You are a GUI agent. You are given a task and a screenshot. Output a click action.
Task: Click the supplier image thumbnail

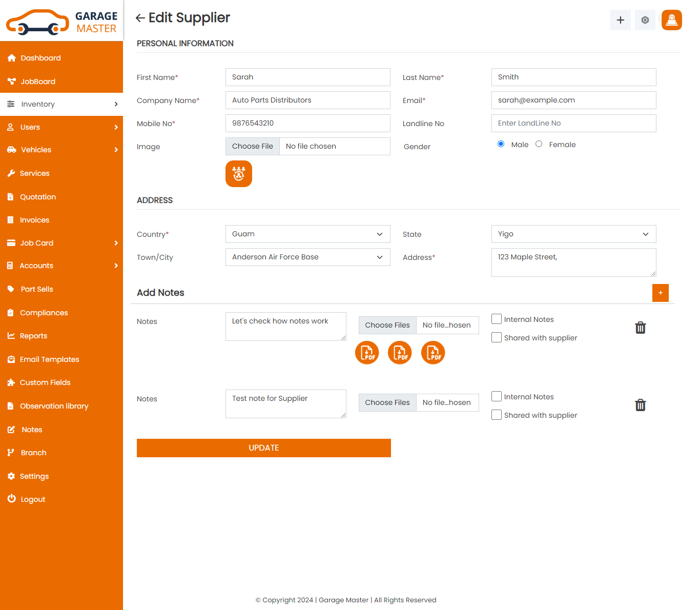(239, 174)
